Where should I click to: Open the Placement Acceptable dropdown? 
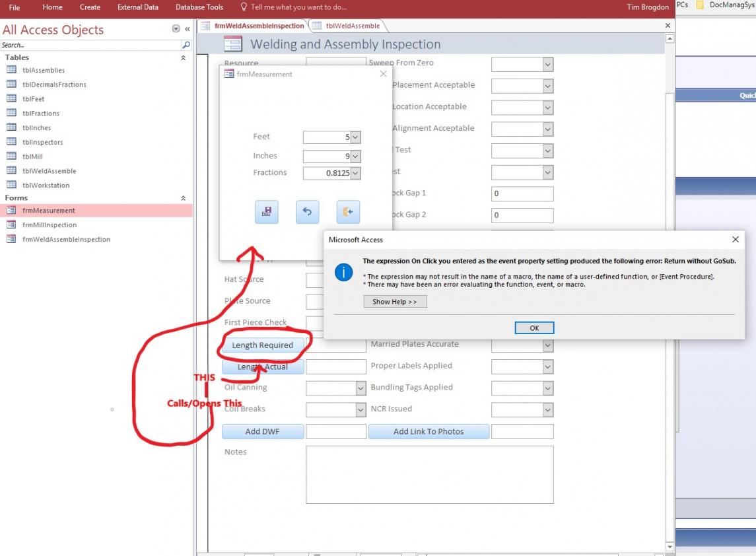[548, 86]
